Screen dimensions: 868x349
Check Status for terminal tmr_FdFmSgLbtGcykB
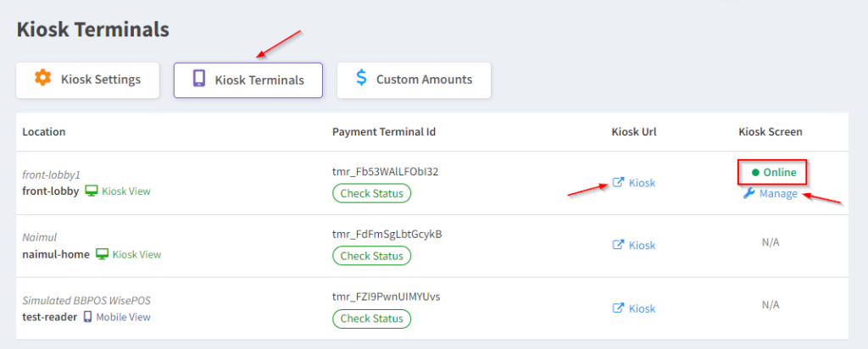[371, 255]
